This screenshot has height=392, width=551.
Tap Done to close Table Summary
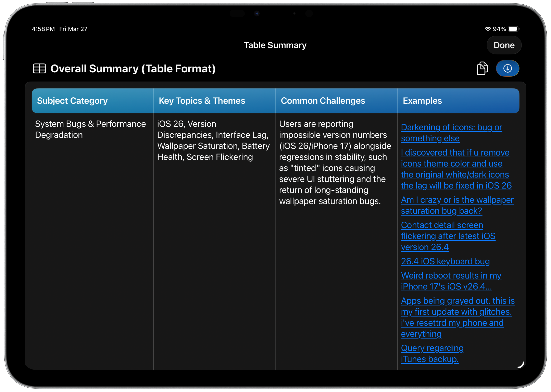point(504,45)
